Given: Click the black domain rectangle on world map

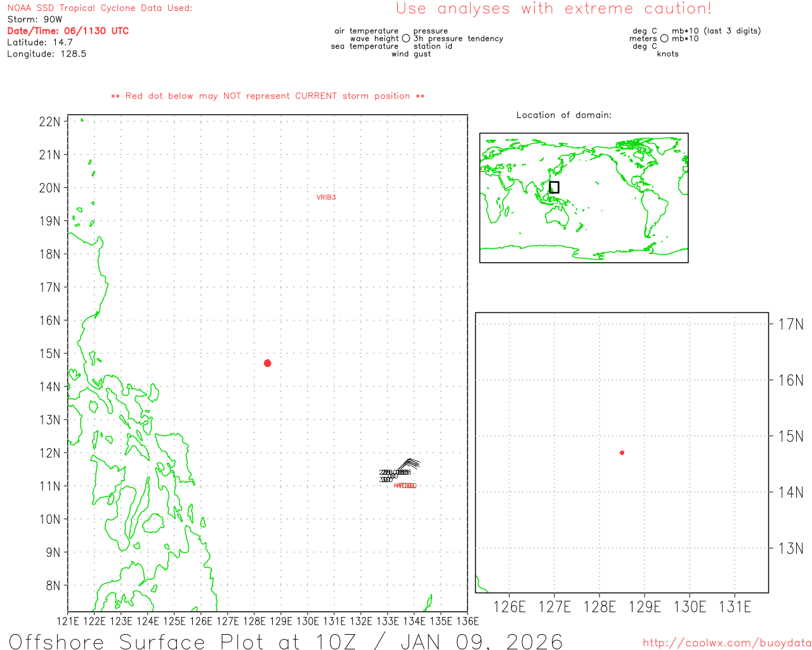Looking at the screenshot, I should (x=554, y=187).
